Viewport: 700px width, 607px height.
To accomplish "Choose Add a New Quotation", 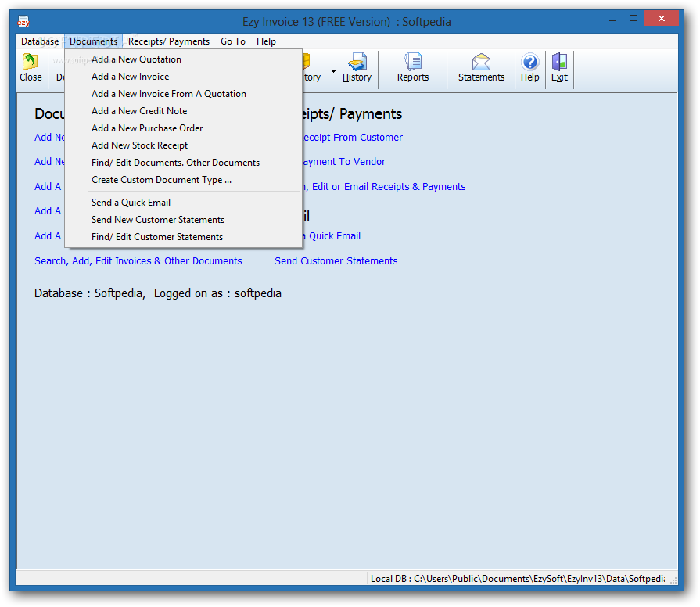I will (x=184, y=59).
